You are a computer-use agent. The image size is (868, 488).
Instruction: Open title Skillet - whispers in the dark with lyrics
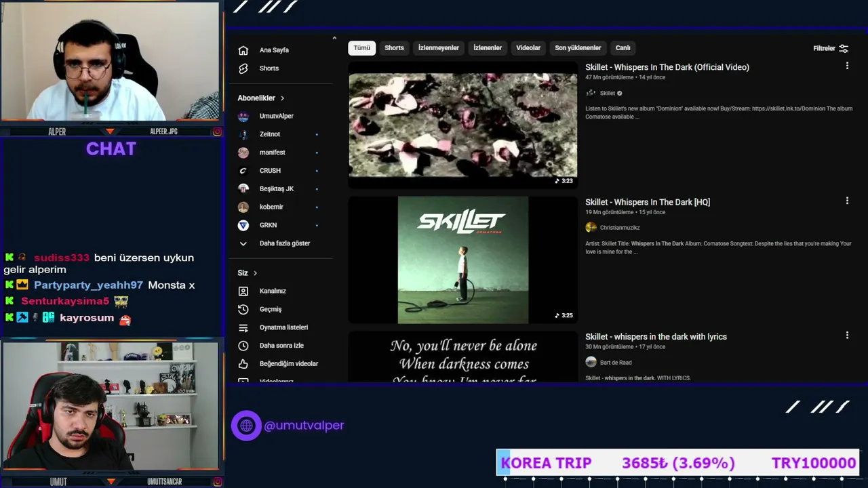coord(656,337)
